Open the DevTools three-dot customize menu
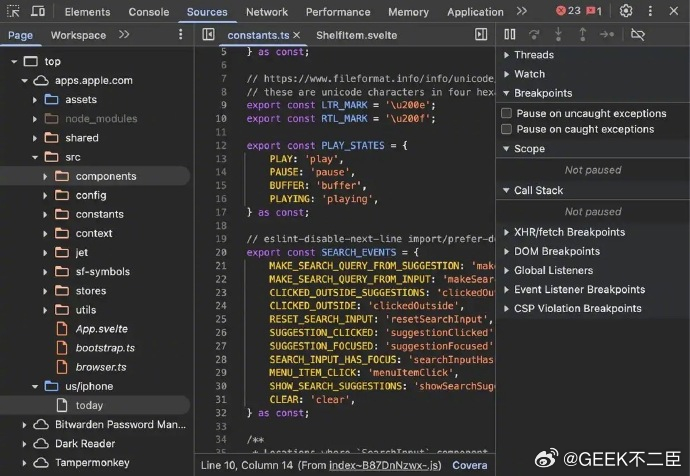This screenshot has width=690, height=476. (650, 11)
